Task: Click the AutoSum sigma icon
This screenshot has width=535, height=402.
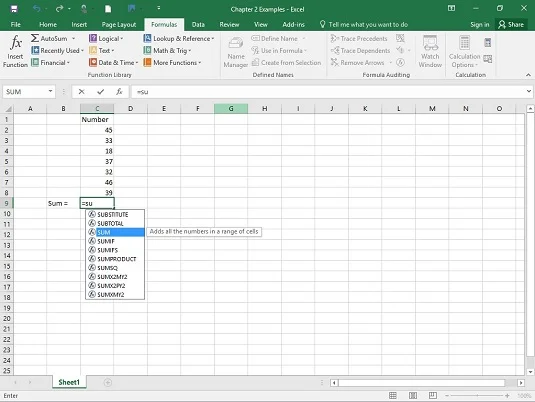Action: tap(35, 38)
